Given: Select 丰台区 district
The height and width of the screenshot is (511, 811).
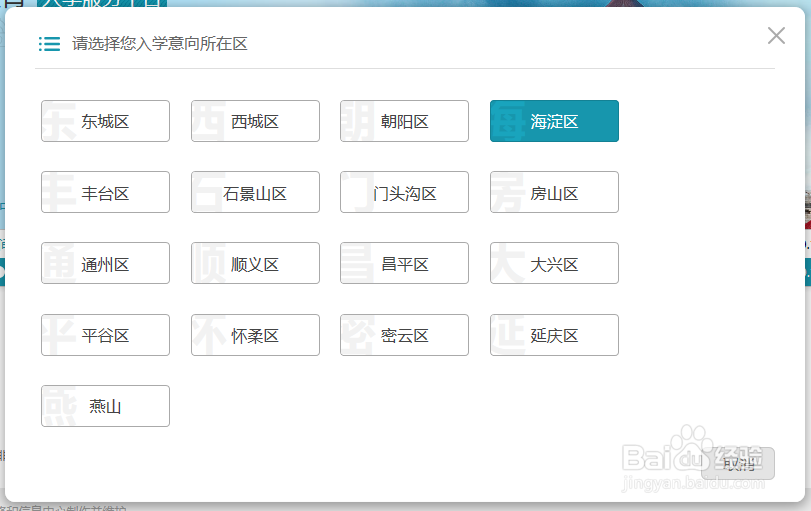Looking at the screenshot, I should pyautogui.click(x=106, y=192).
